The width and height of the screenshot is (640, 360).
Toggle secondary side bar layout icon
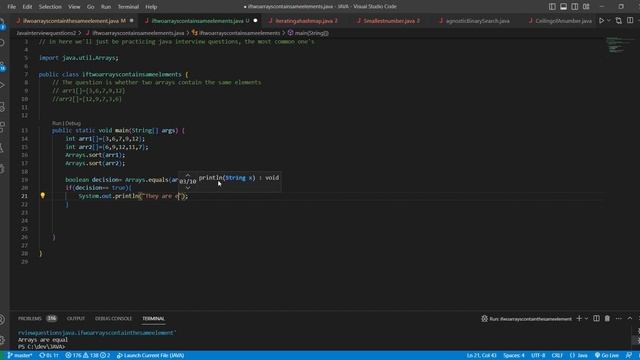(575, 7)
